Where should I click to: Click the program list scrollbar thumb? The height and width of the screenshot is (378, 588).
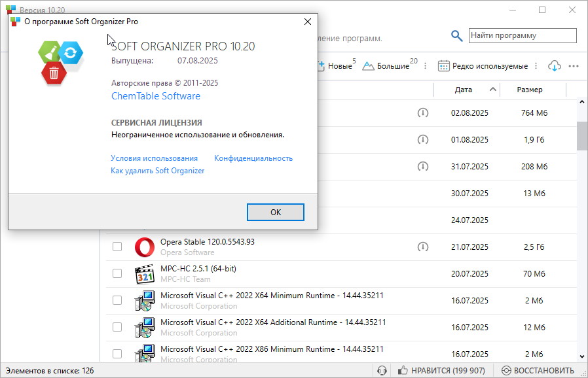click(x=582, y=136)
